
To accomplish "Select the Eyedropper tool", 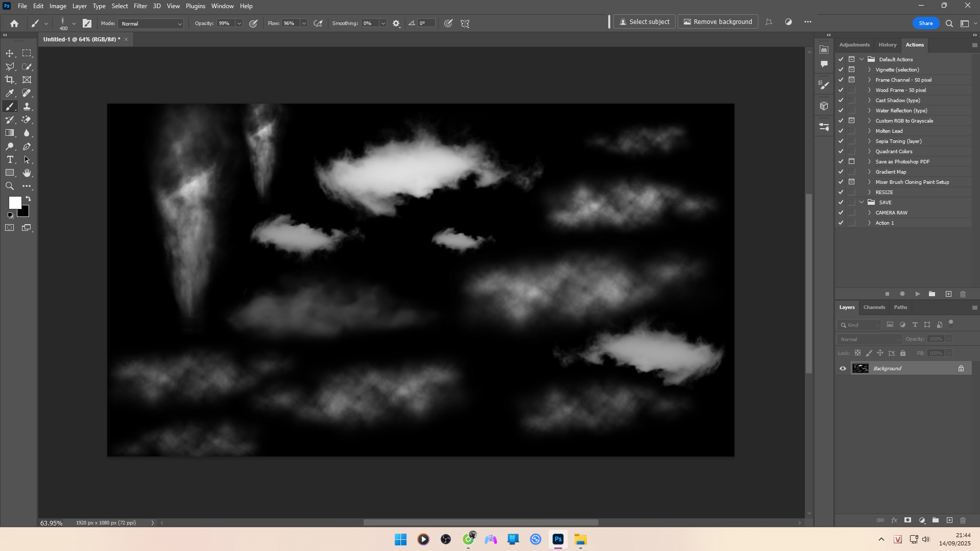I will (10, 93).
